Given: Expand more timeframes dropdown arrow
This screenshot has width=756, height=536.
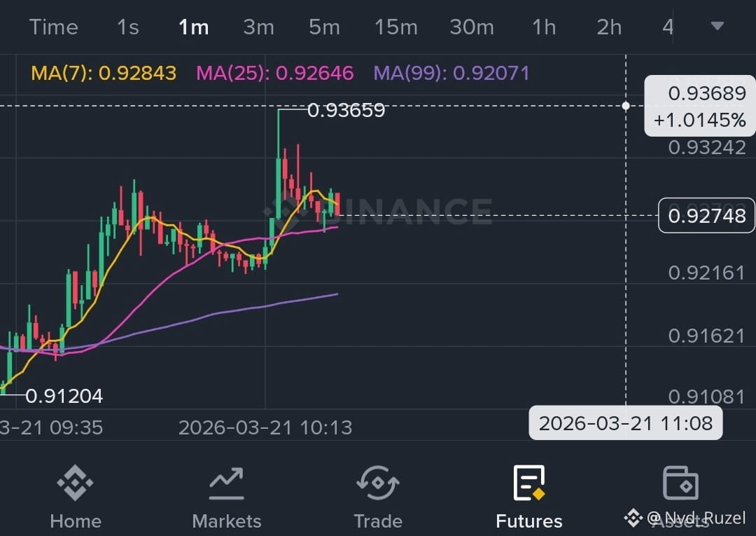Looking at the screenshot, I should pos(717,26).
